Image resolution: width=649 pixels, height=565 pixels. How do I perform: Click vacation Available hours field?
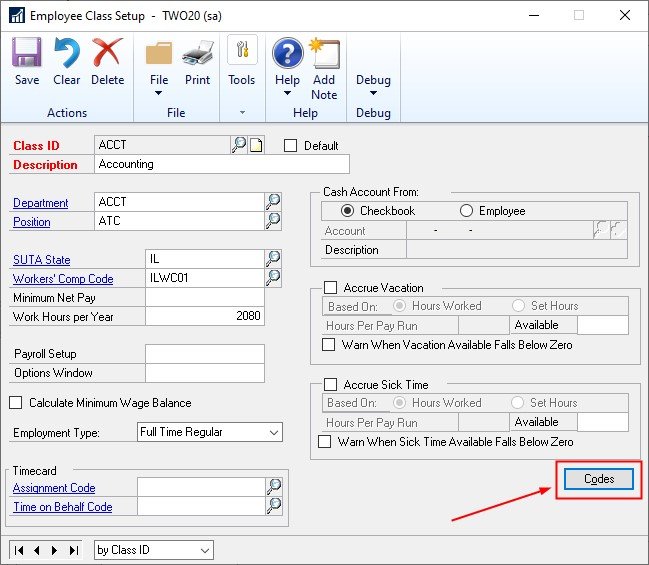coord(603,325)
